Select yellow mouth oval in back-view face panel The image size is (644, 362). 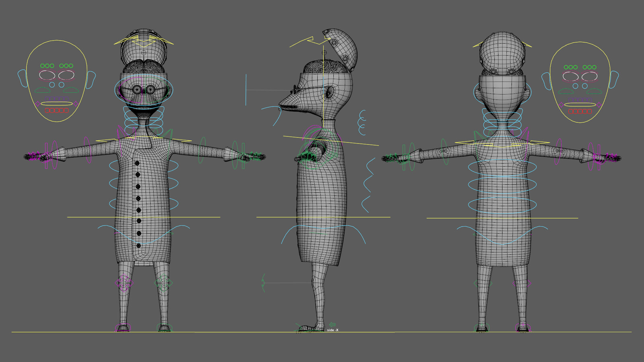[x=580, y=105]
